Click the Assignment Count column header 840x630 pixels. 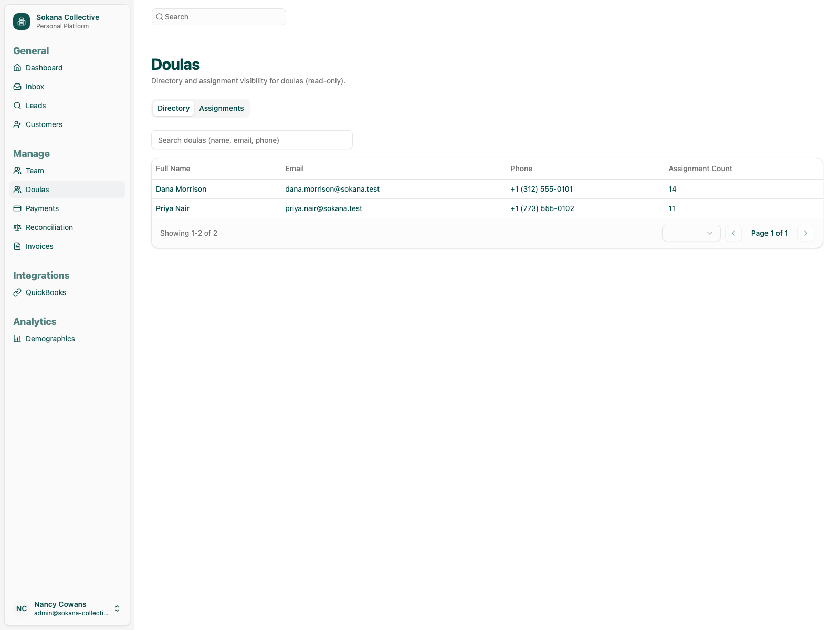pos(700,169)
